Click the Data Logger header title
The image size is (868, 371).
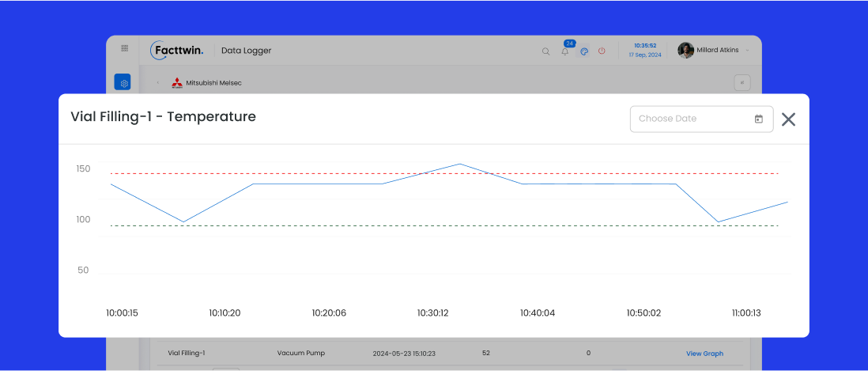tap(247, 51)
